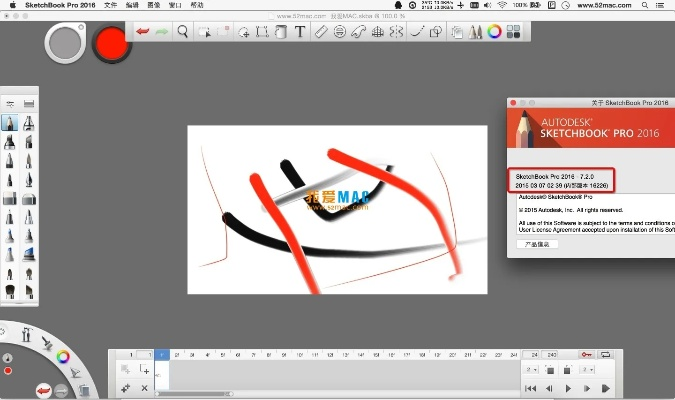675x400 pixels.
Task: Open the brush library icon in palette
Action: 30,103
